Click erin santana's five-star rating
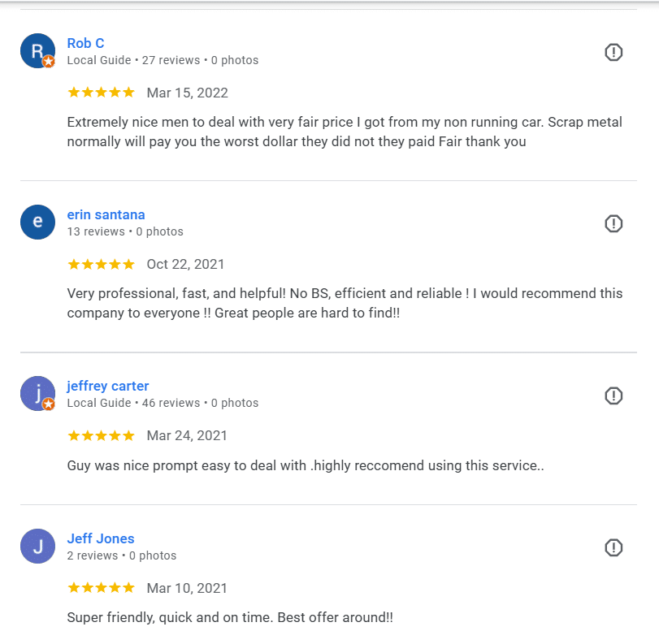The image size is (659, 644). pyautogui.click(x=101, y=264)
